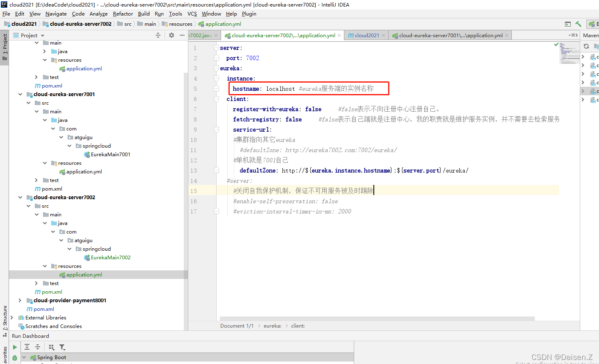Click the client: breadcrumb below the editor
599x364 pixels.
[298, 326]
